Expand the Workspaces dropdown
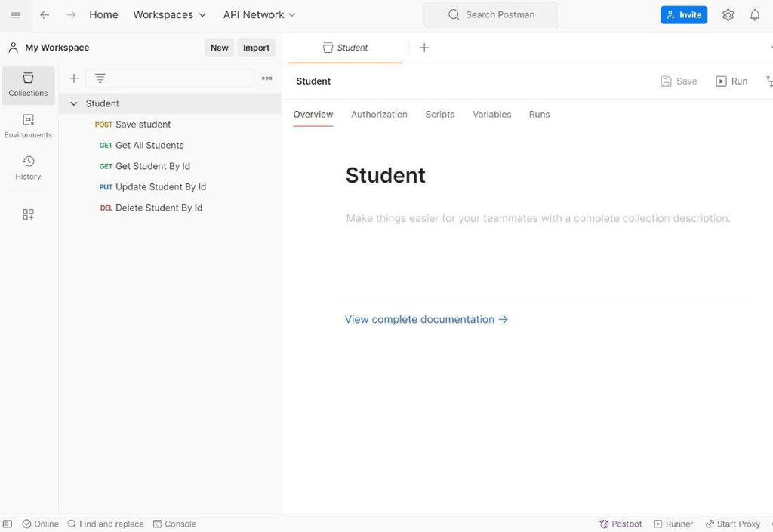Screen dimensions: 773x532 pyautogui.click(x=170, y=15)
